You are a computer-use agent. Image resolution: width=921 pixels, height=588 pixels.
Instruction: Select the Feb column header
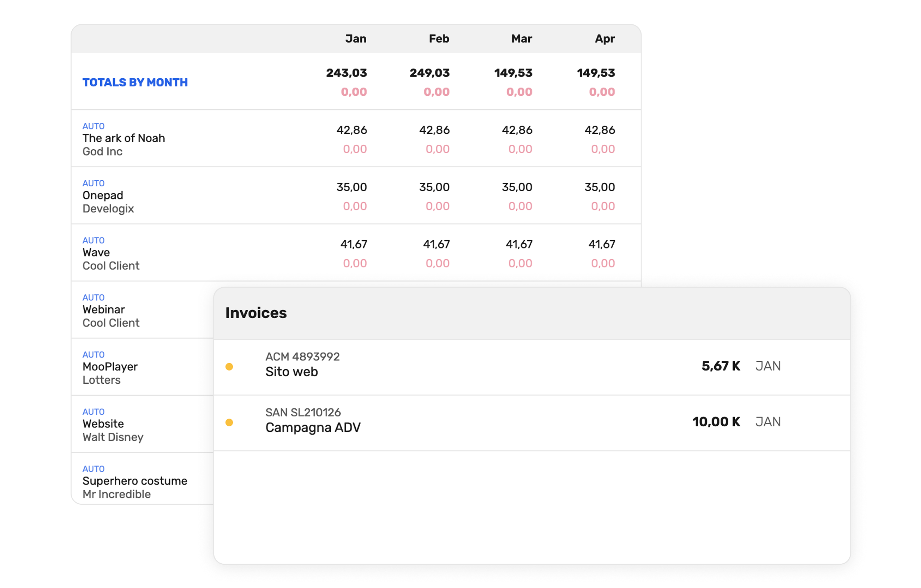[x=439, y=38]
